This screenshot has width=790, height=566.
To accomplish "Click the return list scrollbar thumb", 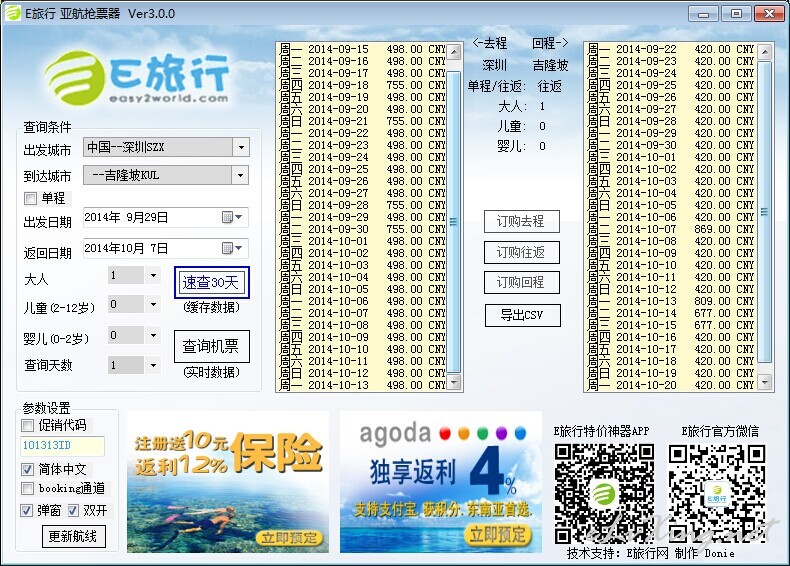I will [765, 212].
